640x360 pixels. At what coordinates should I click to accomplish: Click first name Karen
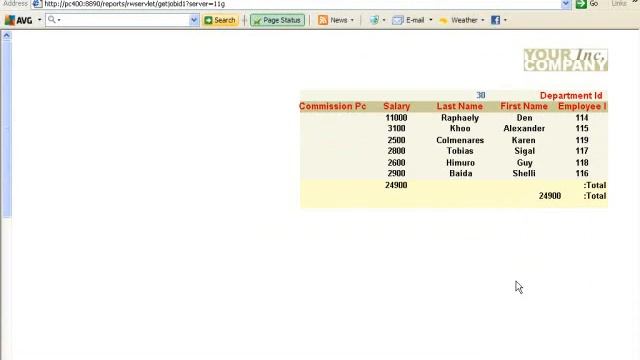tap(524, 140)
